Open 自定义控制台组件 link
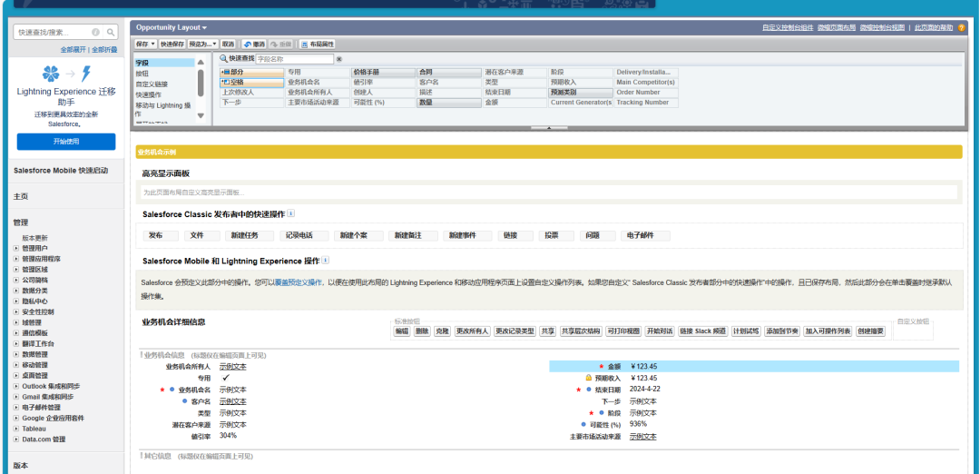 pos(788,27)
